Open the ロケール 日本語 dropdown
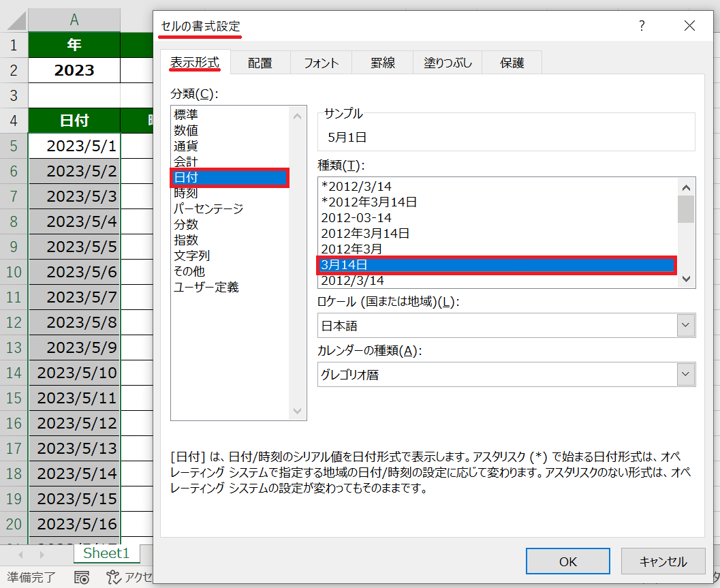The height and width of the screenshot is (588, 720). (x=686, y=326)
